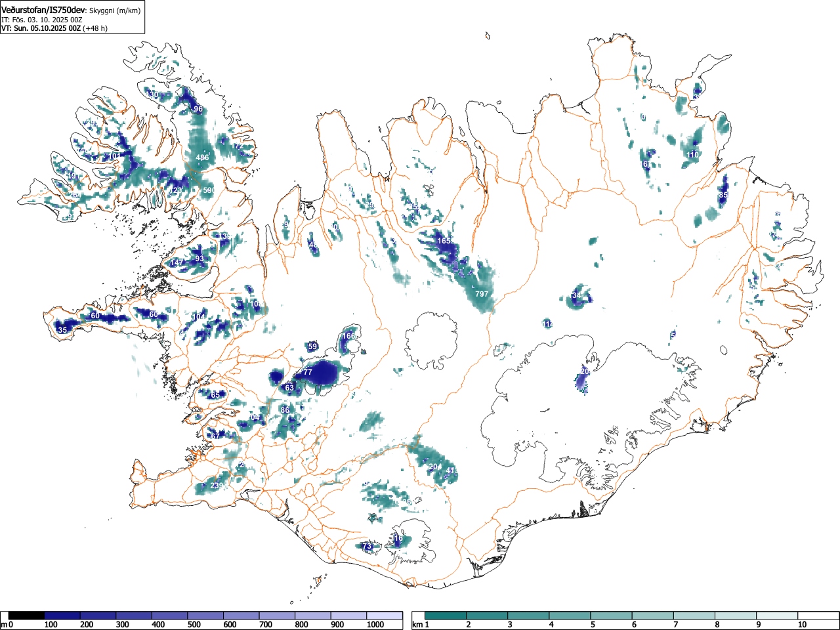Click the dark blue 100–200 m legend swatch
Screen dimensions: 840x630
62,616
